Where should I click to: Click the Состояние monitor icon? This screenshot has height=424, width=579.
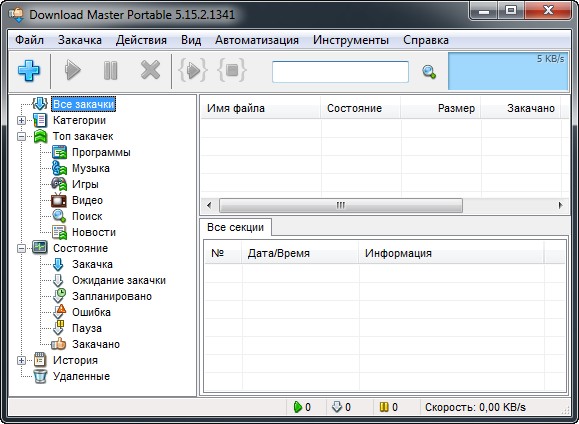40,247
